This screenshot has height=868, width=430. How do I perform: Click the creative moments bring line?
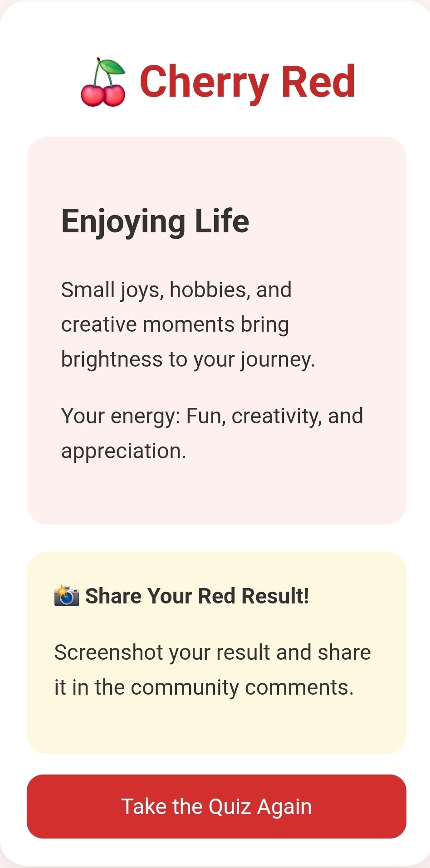[x=175, y=325]
